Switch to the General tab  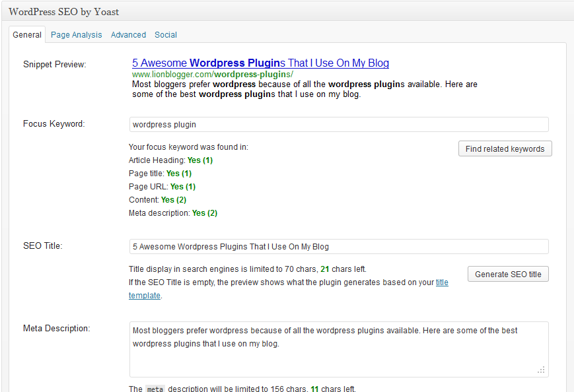point(27,35)
